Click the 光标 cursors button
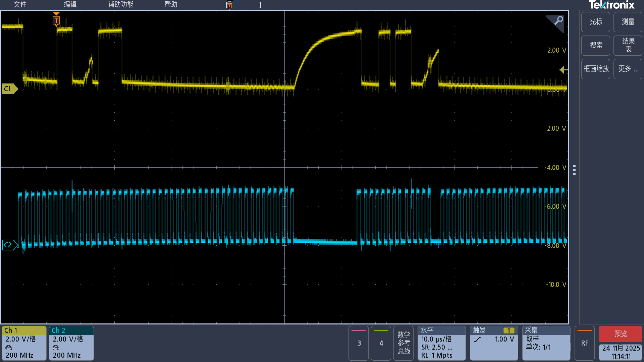The image size is (644, 362). 595,22
